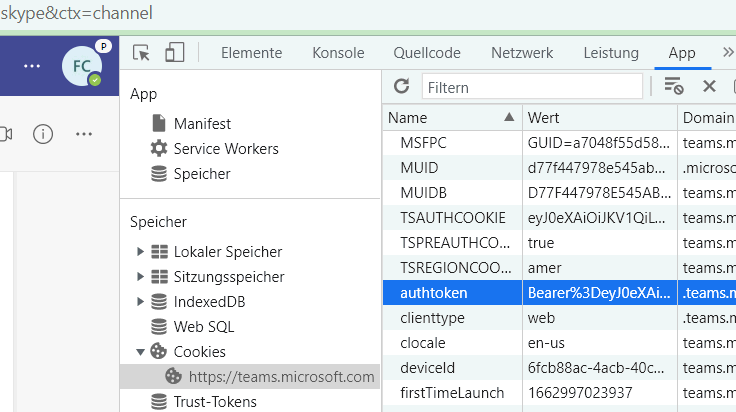Switch to Leistung tab
Viewport: 736px width, 412px height.
[x=611, y=53]
